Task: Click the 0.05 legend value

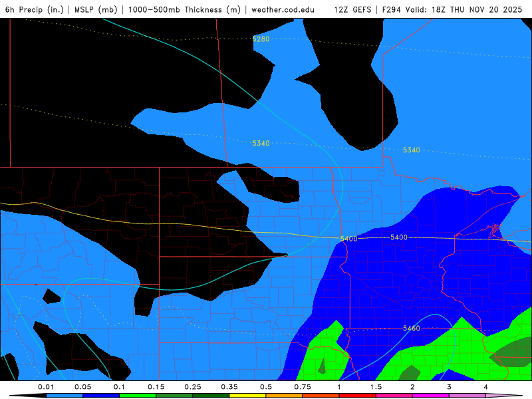Action: click(82, 387)
